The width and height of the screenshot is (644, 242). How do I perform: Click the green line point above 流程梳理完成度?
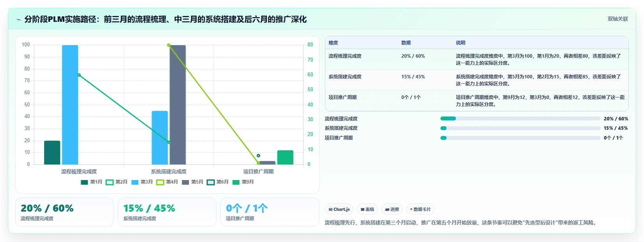coord(79,75)
